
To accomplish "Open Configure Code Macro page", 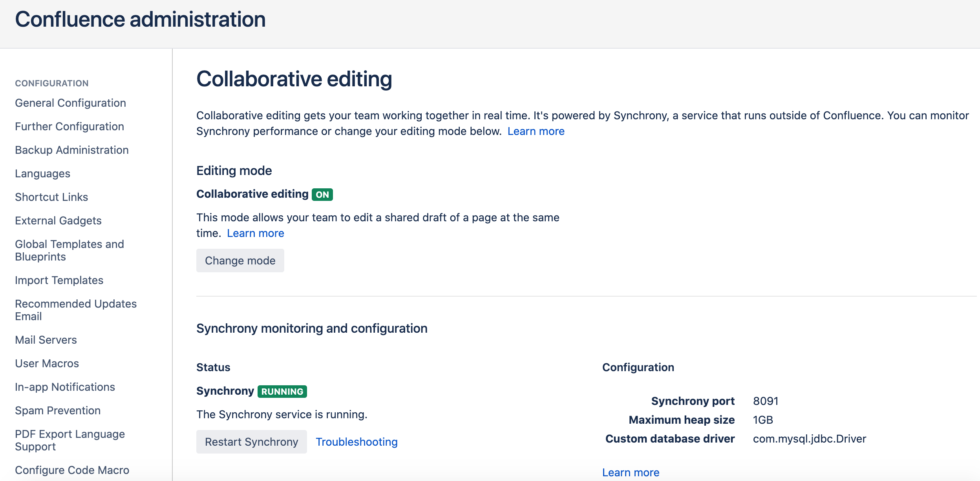I will pyautogui.click(x=72, y=470).
